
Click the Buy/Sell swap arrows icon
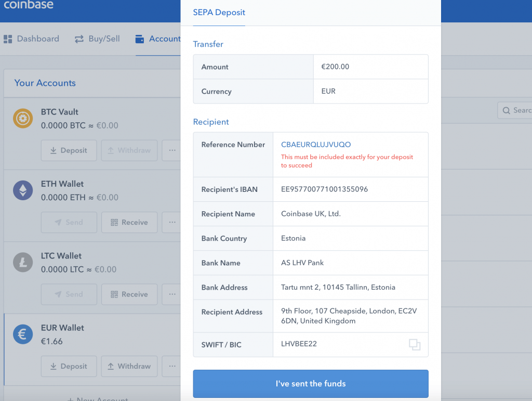pyautogui.click(x=79, y=39)
